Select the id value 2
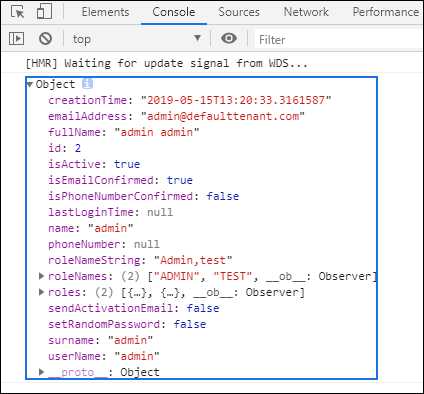424x394 pixels. coord(77,148)
